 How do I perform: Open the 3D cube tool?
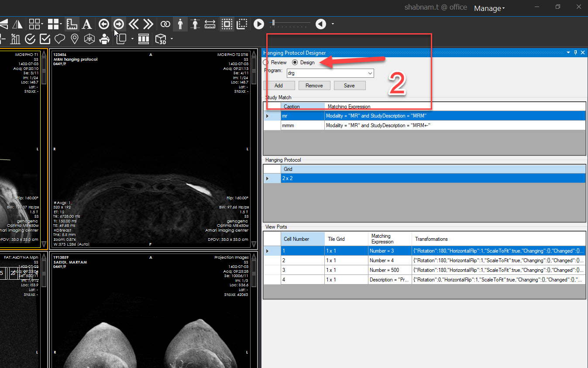[161, 39]
